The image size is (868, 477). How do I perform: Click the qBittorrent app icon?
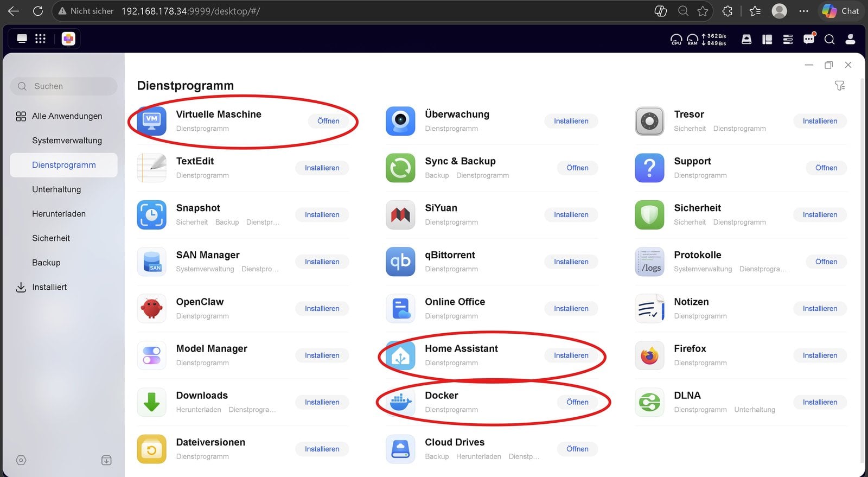click(x=400, y=262)
